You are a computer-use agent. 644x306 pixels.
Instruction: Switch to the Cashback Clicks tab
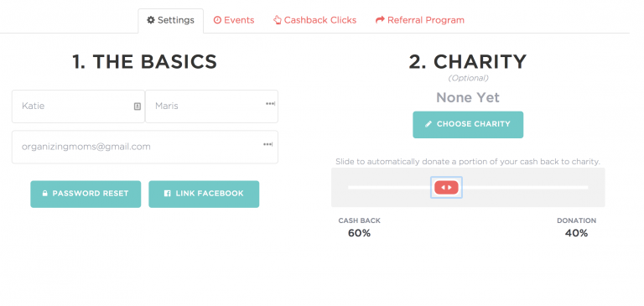tap(314, 20)
